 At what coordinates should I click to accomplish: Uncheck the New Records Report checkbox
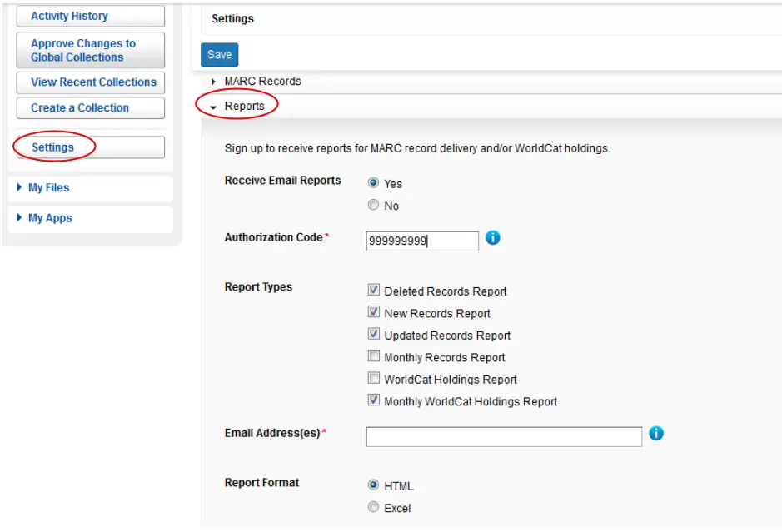tap(374, 312)
